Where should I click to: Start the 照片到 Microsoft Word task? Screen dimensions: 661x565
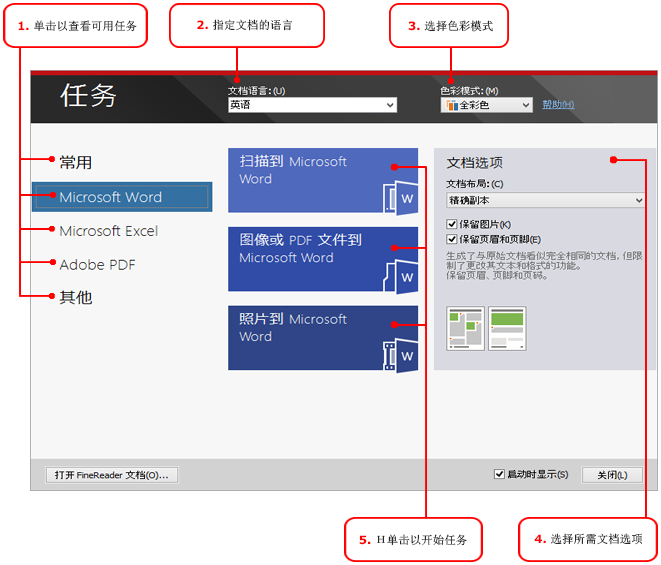323,338
